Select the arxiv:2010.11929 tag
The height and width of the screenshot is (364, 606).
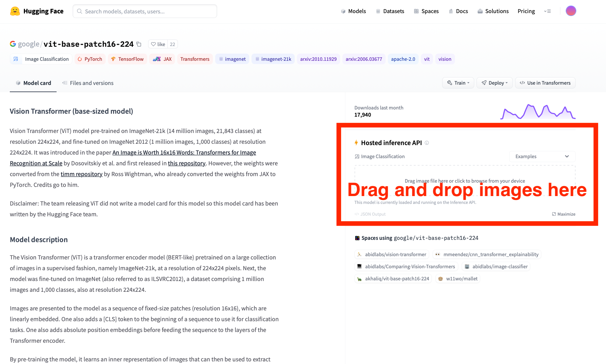318,59
